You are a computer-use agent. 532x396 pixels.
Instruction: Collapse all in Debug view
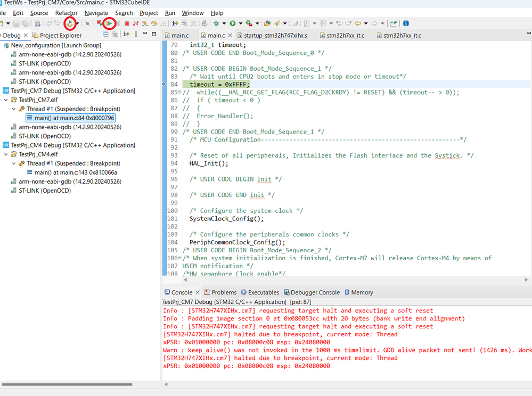click(x=105, y=35)
